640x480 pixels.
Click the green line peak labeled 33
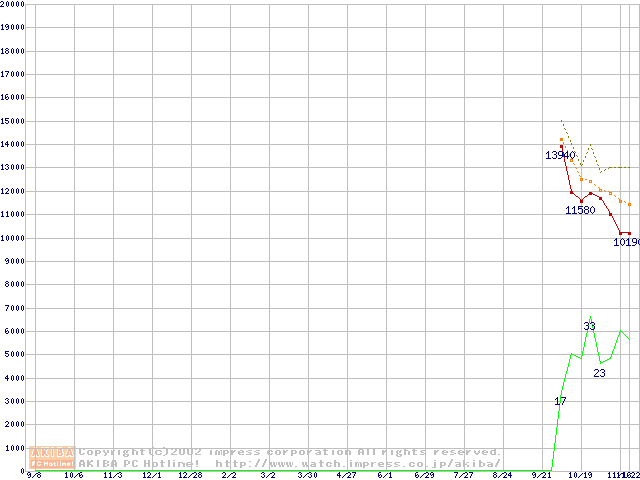pos(590,326)
